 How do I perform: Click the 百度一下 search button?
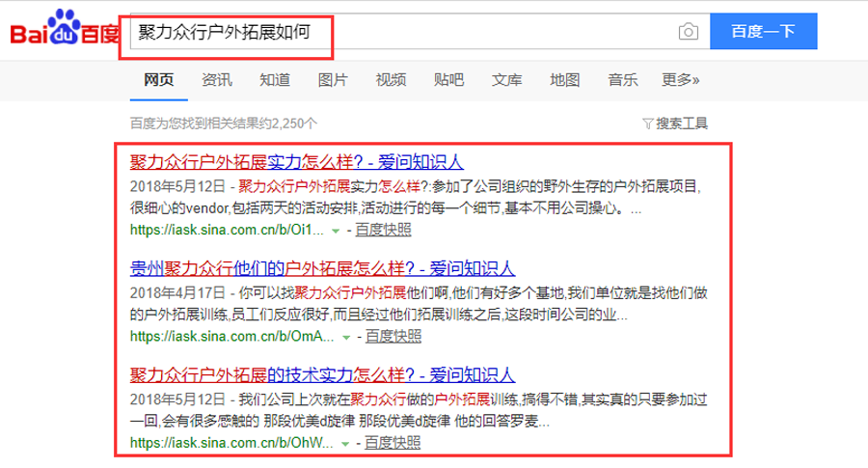(x=764, y=31)
